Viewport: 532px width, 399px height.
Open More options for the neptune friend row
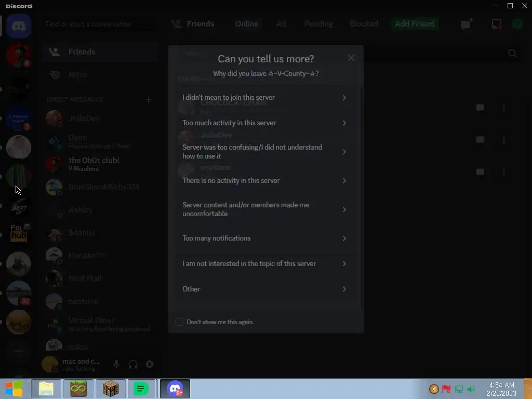[504, 172]
